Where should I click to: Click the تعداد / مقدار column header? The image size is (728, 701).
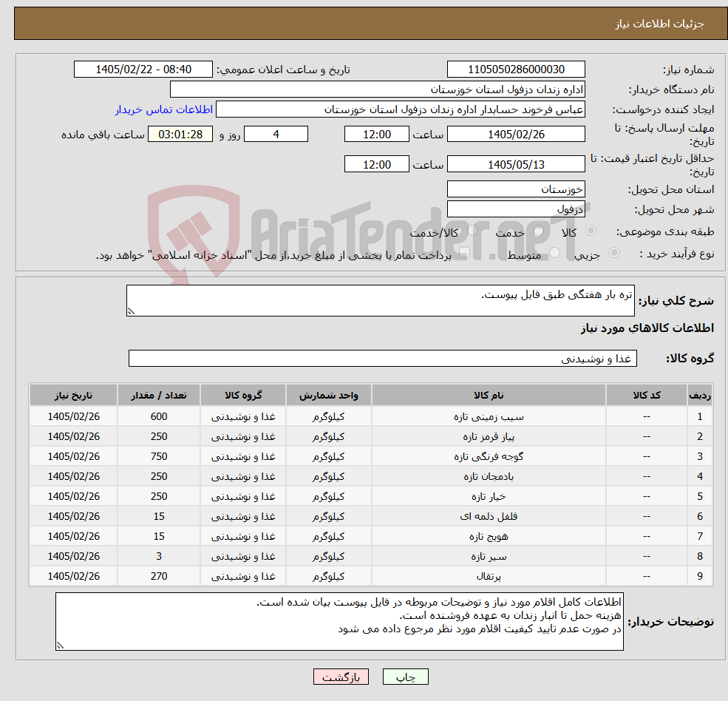click(x=159, y=395)
